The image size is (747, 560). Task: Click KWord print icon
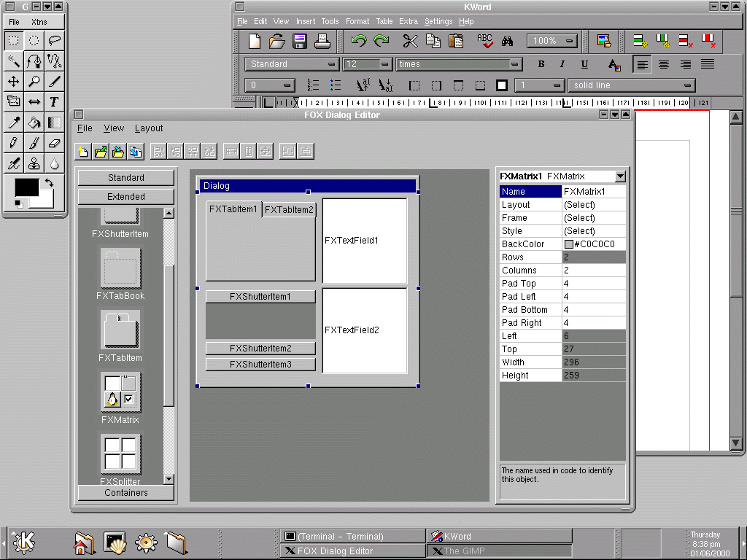point(322,42)
